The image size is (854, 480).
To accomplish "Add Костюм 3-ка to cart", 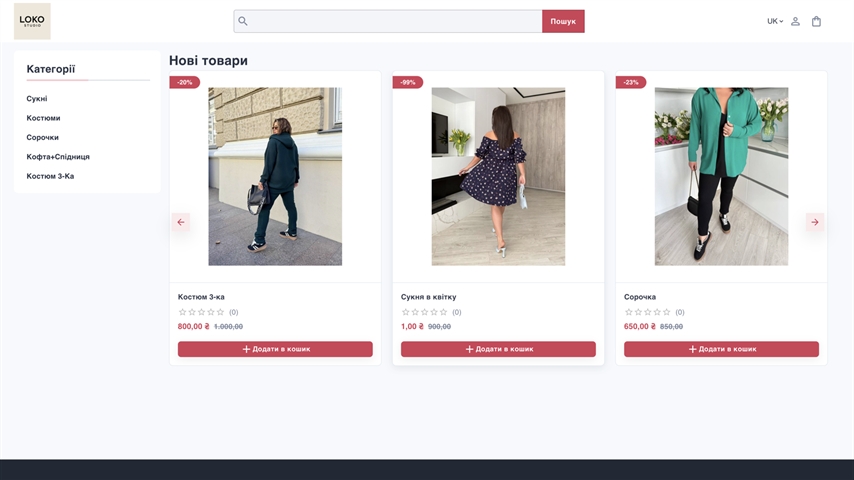I will (x=275, y=349).
